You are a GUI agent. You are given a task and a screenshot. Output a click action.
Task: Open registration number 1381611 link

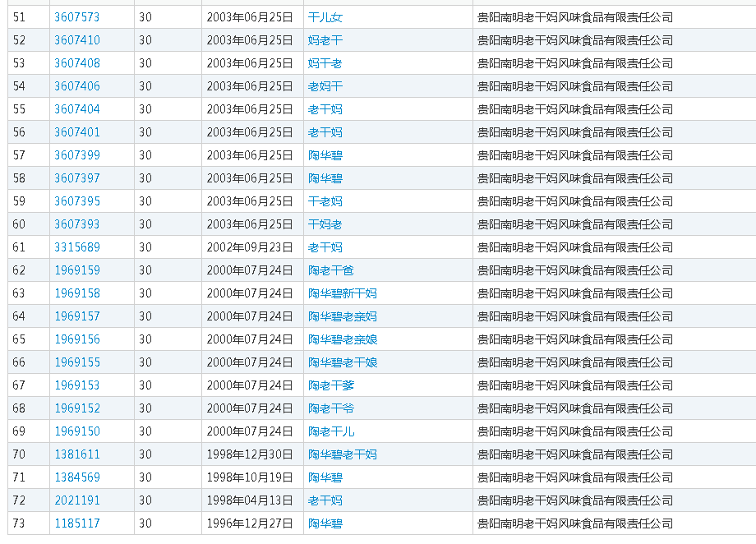pos(77,454)
